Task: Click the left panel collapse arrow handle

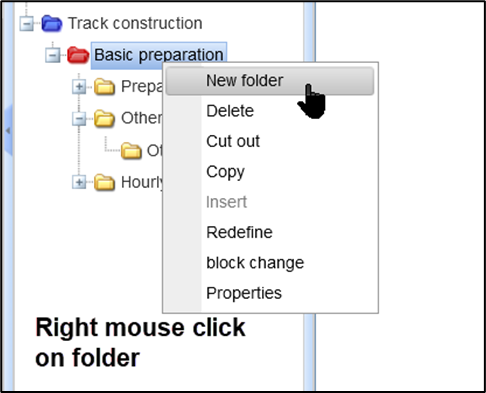Action: click(x=8, y=130)
